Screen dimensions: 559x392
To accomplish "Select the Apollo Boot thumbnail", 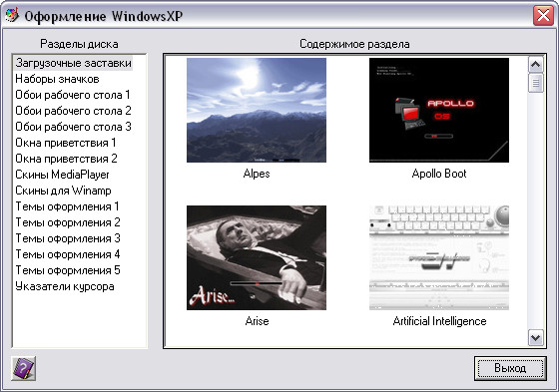I will [x=439, y=110].
